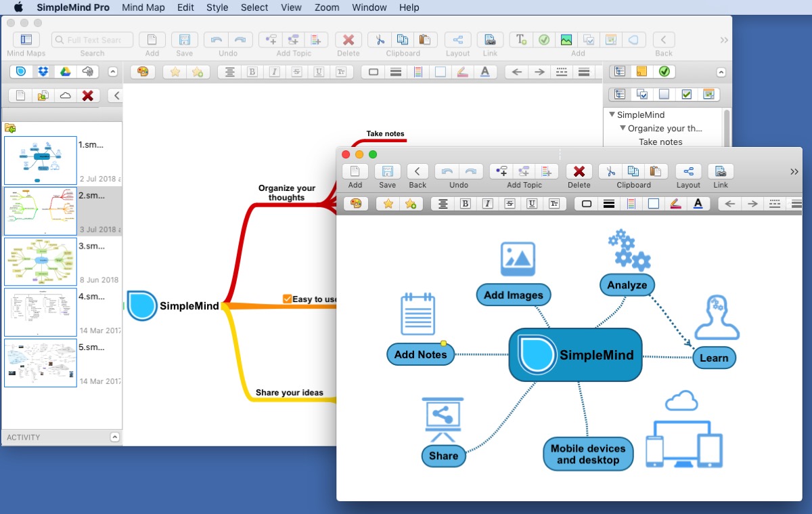Click Back button in front window toolbar

[x=418, y=171]
